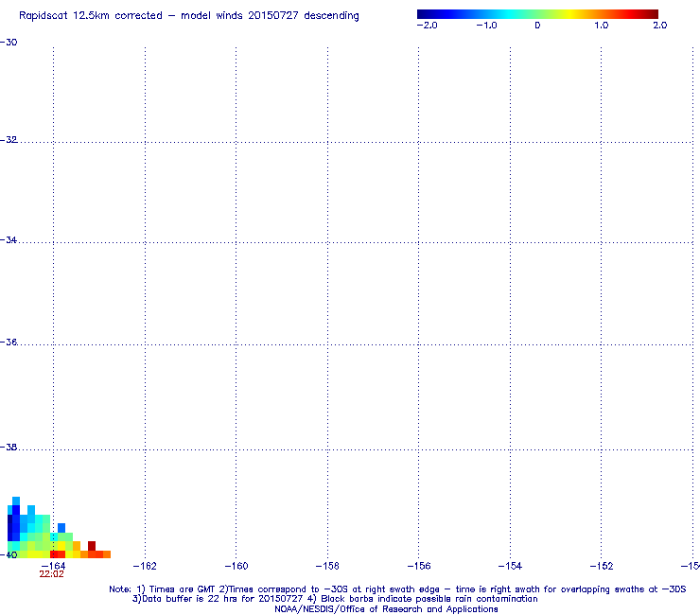Click the '-1.0' color scale label
This screenshot has width=700, height=615.
coord(486,26)
